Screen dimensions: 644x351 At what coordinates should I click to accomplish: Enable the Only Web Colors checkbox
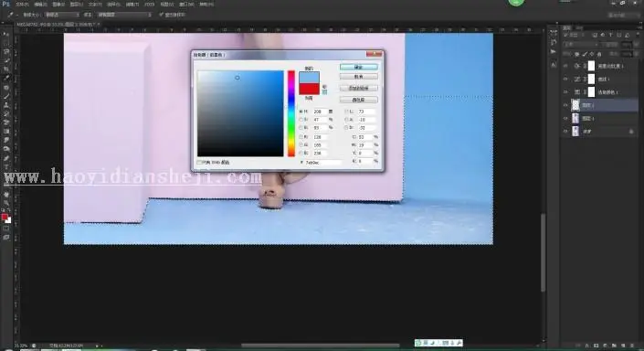(x=199, y=163)
